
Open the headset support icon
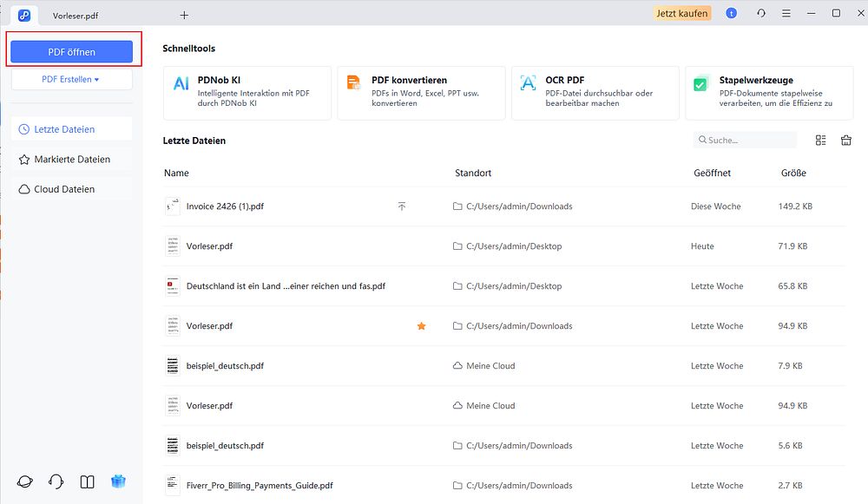coord(56,481)
